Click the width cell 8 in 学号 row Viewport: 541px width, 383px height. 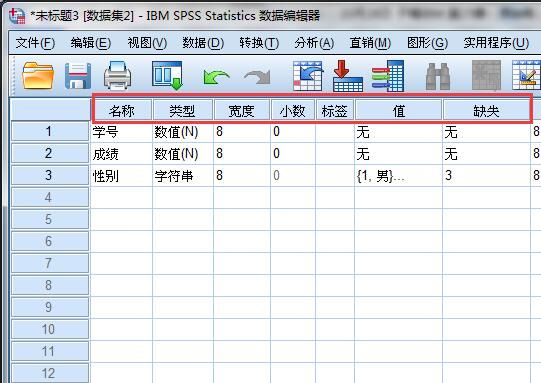tap(242, 131)
